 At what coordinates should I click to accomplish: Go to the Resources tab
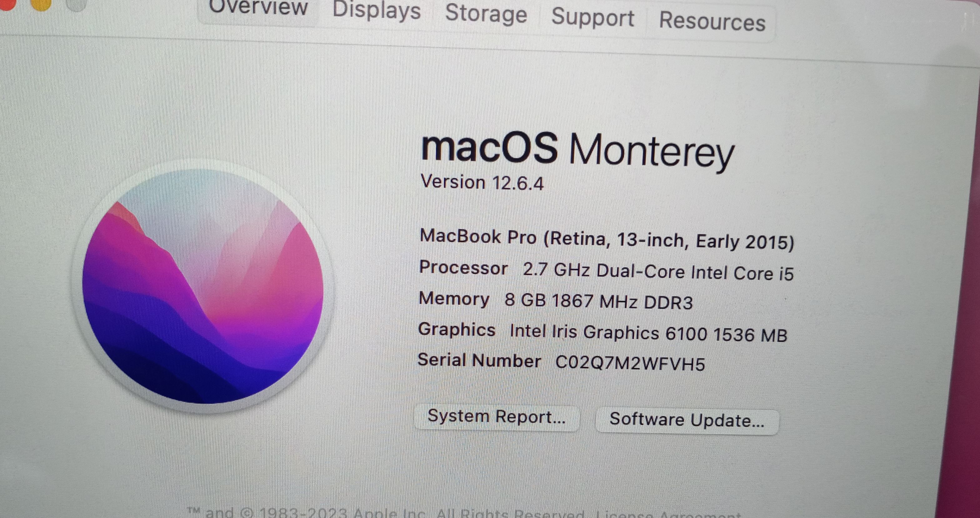click(712, 21)
